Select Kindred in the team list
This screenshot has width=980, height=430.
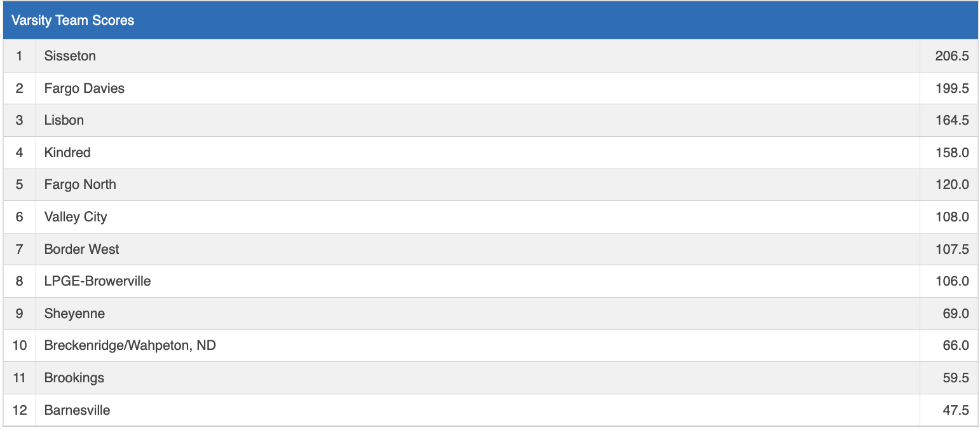coord(67,153)
